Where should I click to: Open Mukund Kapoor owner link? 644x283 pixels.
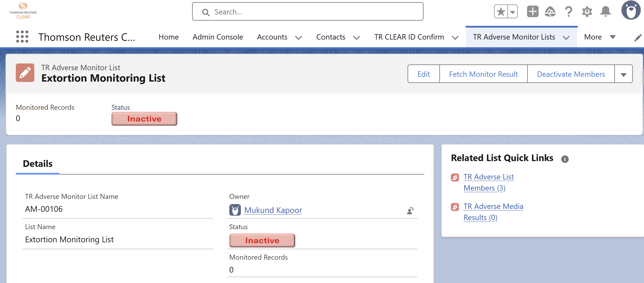273,210
